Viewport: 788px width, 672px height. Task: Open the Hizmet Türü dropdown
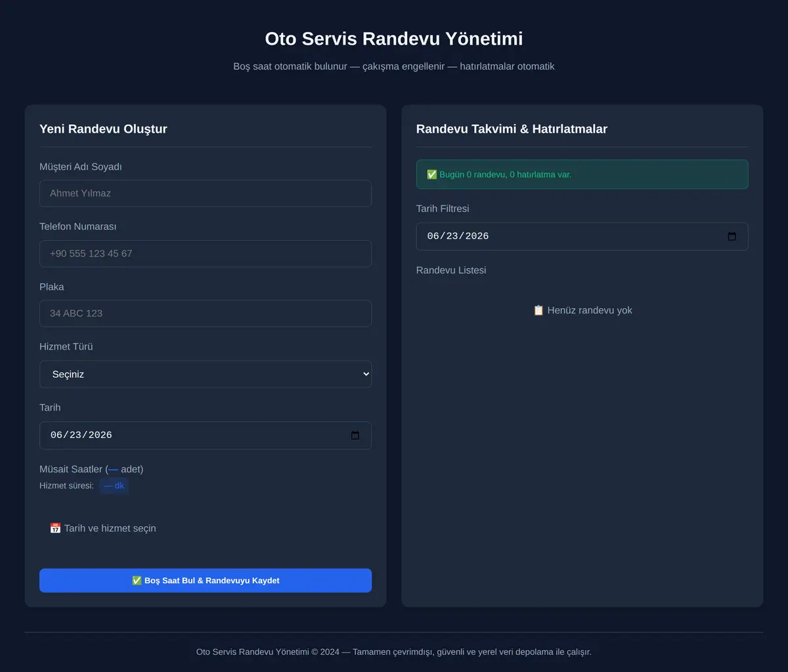tap(206, 374)
